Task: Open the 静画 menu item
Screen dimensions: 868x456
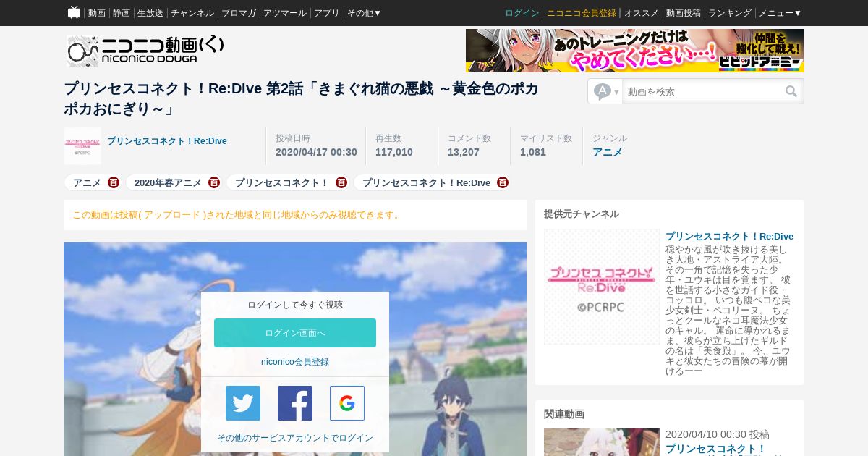Action: 122,13
